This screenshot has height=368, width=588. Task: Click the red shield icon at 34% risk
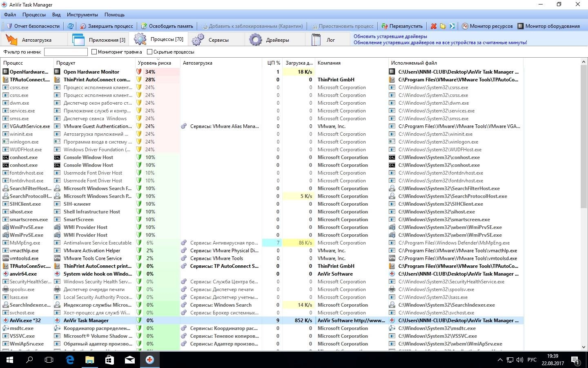[x=139, y=72]
